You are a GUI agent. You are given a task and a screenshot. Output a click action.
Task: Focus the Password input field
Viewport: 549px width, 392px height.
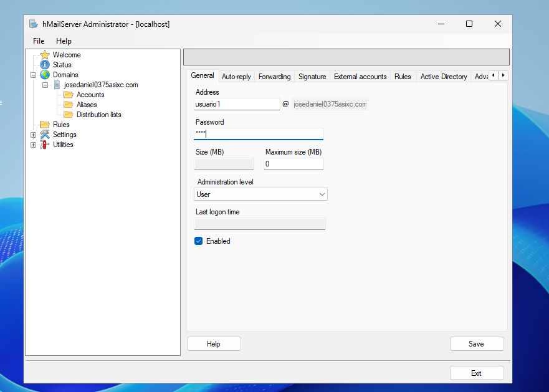(259, 134)
